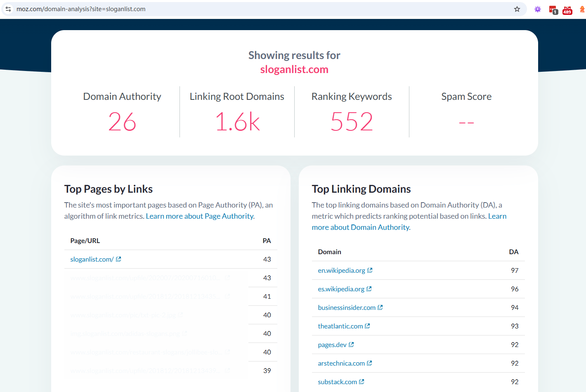The width and height of the screenshot is (586, 392).
Task: Click external link icon next to en.wikipedia.org
Action: pyautogui.click(x=370, y=270)
